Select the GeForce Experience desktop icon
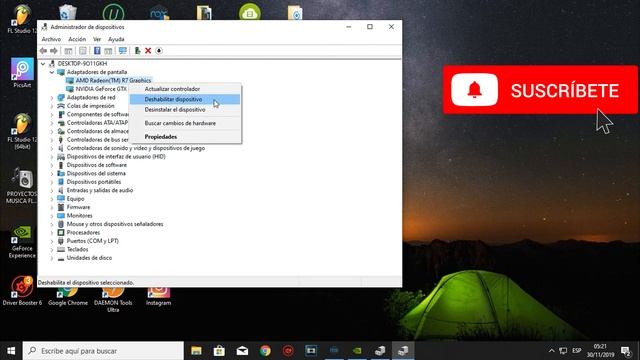640x360 pixels. pyautogui.click(x=22, y=242)
